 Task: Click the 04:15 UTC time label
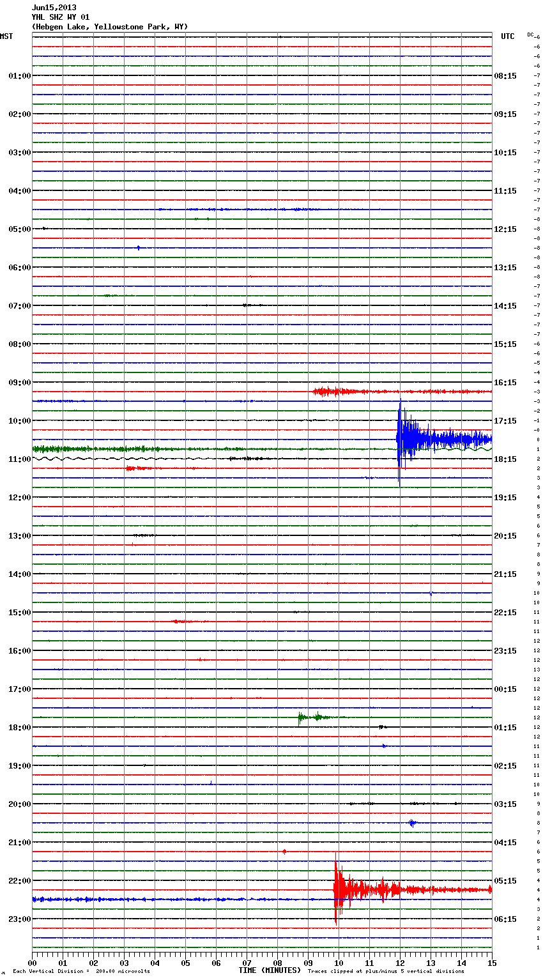[505, 843]
